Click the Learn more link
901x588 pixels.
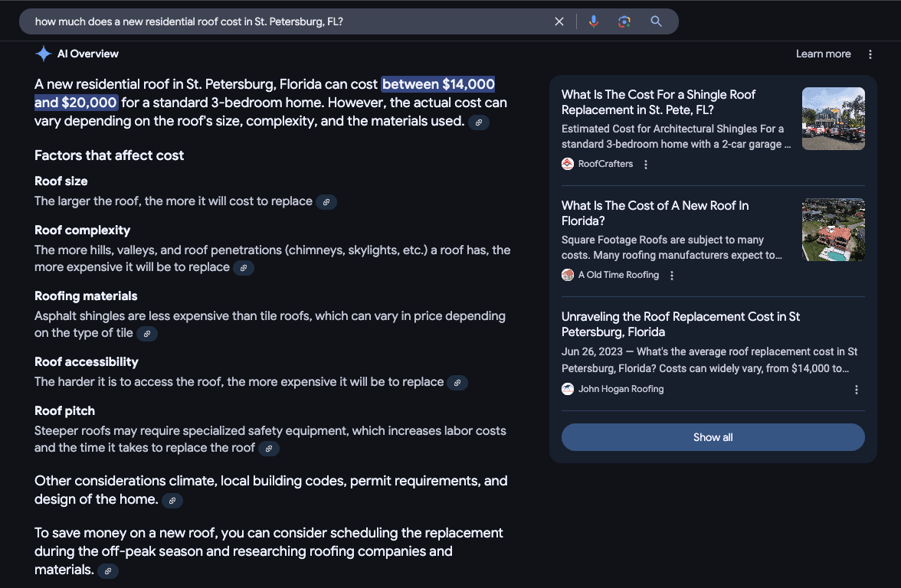click(x=823, y=54)
